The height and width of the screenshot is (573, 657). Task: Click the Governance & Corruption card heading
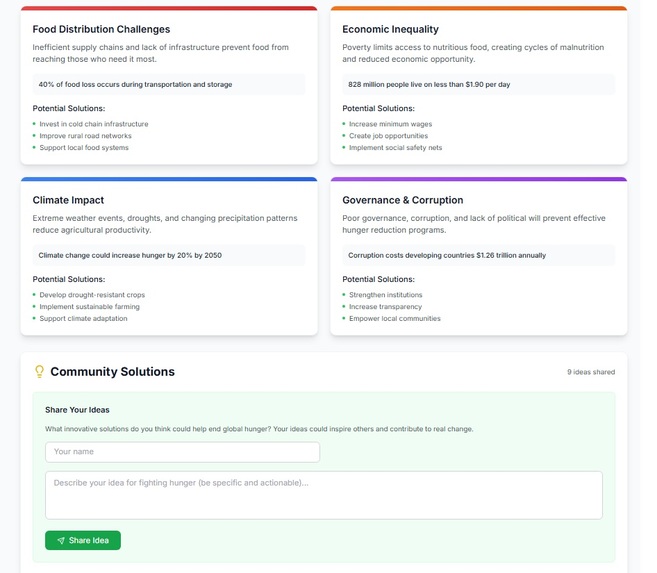(x=403, y=200)
